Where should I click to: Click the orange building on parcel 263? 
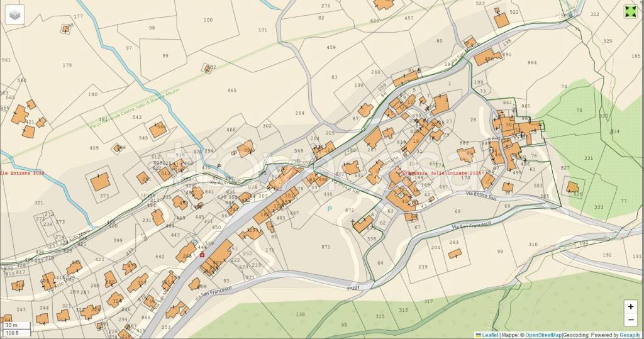[x=455, y=253]
